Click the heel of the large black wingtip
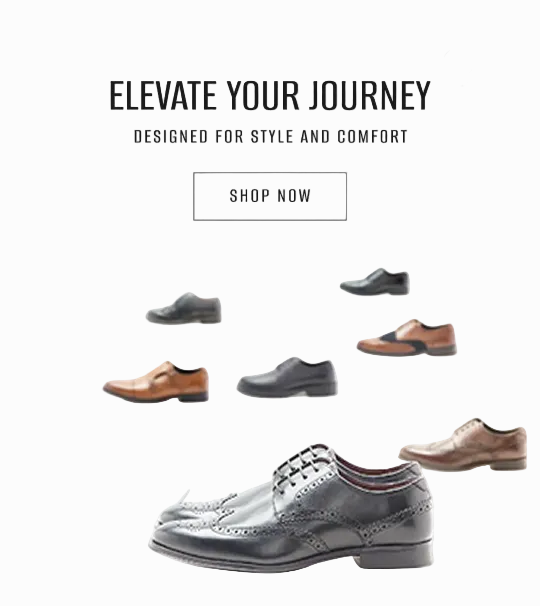This screenshot has width=540, height=606. [x=394, y=555]
